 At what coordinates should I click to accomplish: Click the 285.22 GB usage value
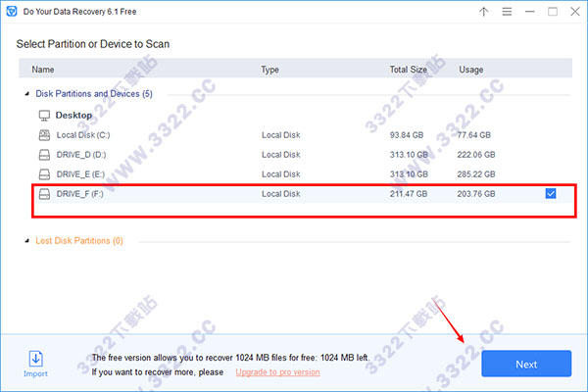click(x=476, y=174)
